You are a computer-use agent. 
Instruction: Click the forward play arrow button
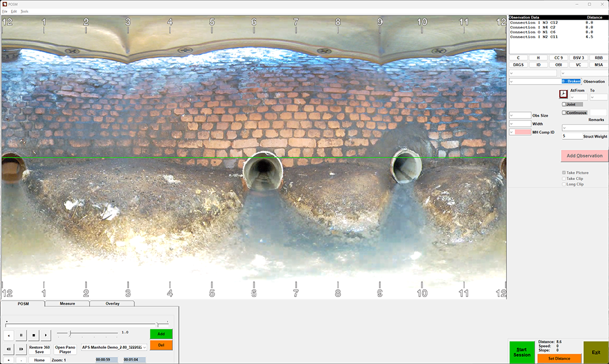(x=46, y=335)
